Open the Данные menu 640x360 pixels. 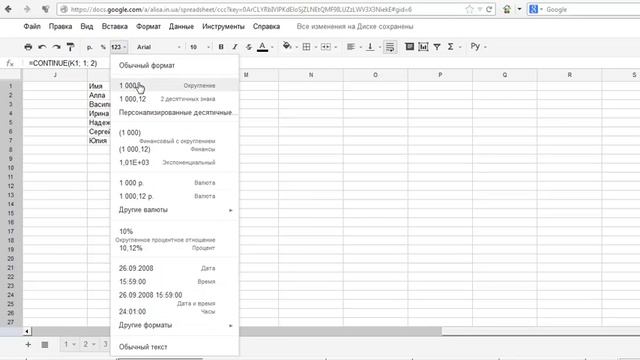[x=181, y=27]
